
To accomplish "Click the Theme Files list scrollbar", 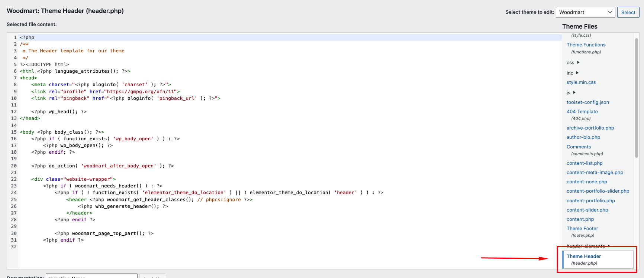I will click(x=636, y=98).
